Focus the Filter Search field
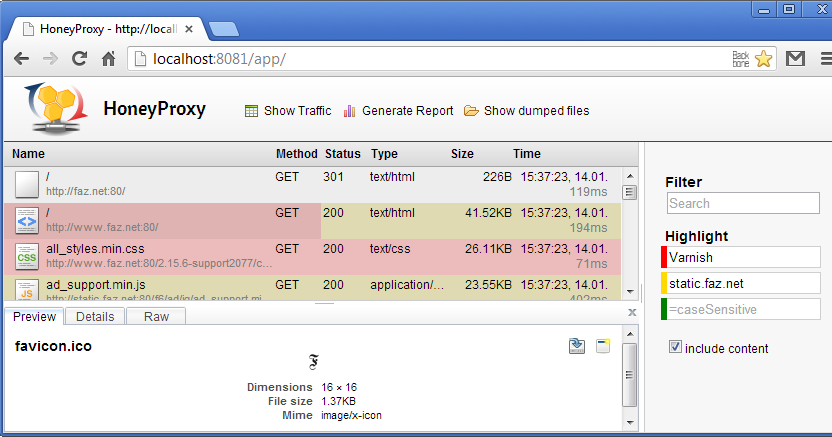The image size is (832, 437). 743,203
